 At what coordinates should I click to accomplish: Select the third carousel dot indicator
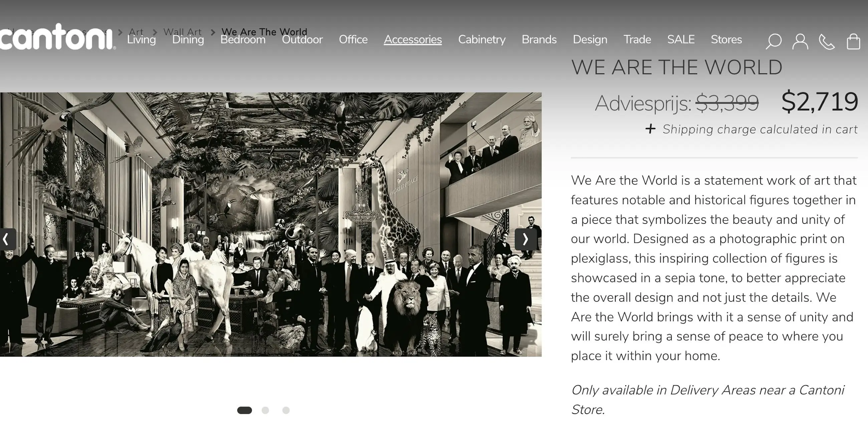click(x=286, y=410)
